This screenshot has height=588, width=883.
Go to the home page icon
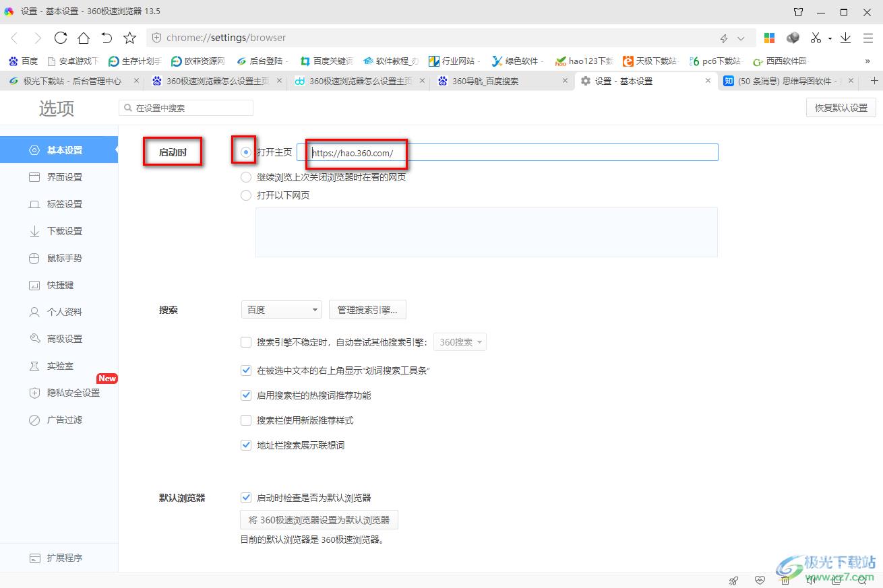click(84, 38)
